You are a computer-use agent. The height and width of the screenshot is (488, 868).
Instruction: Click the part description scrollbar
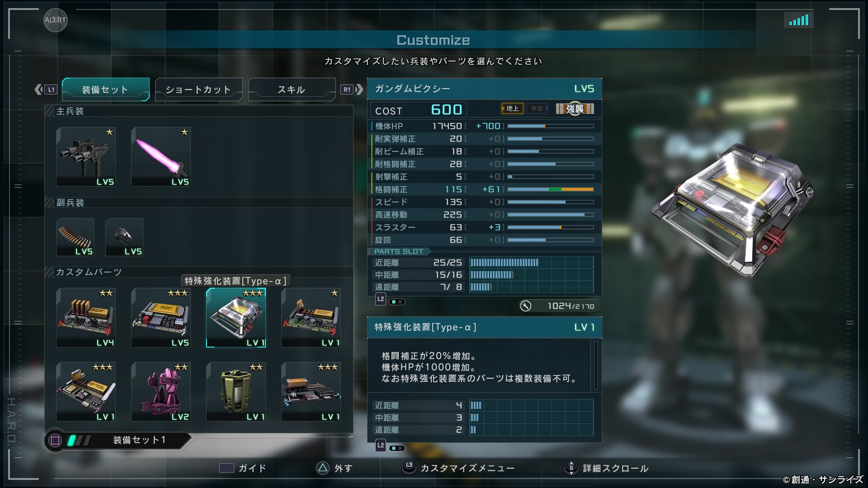(596, 365)
